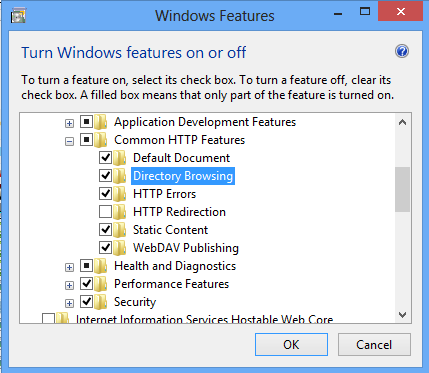Image resolution: width=429 pixels, height=373 pixels.
Task: Uncheck the Directory Browsing checkbox
Action: (105, 176)
